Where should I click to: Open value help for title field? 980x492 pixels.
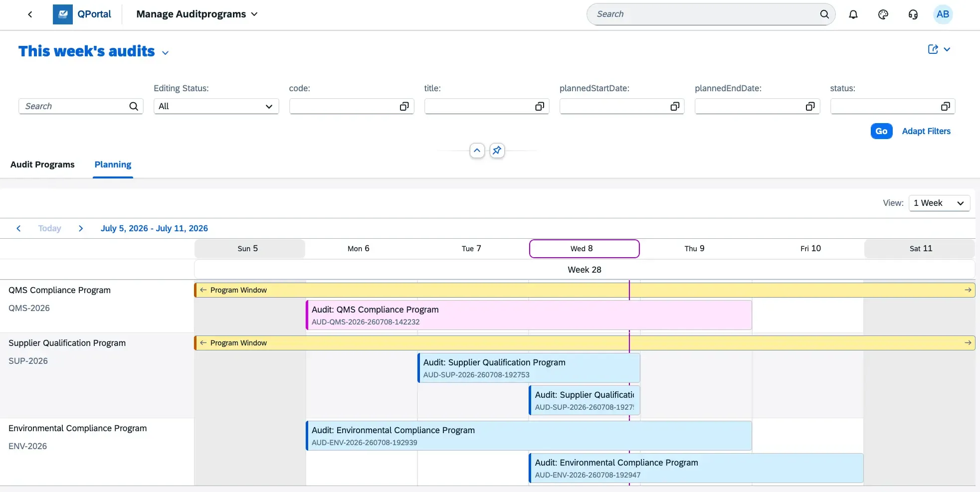point(540,106)
